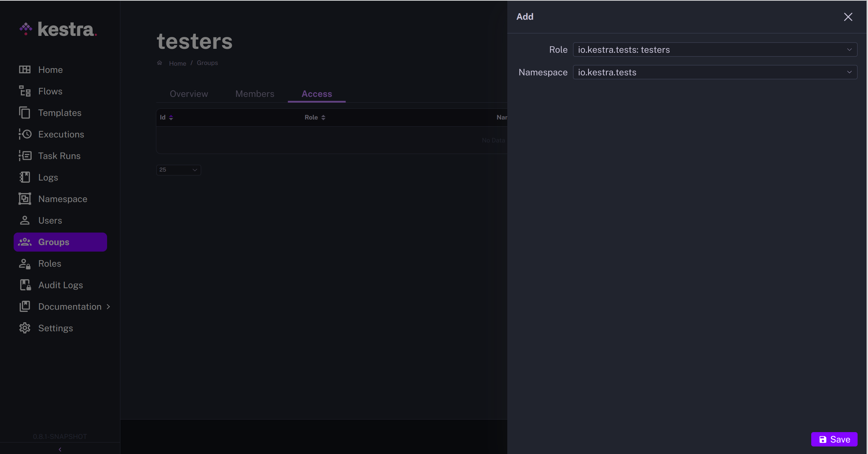Sort the table by the Role column
Viewport: 868px width, 454px height.
[x=315, y=118]
